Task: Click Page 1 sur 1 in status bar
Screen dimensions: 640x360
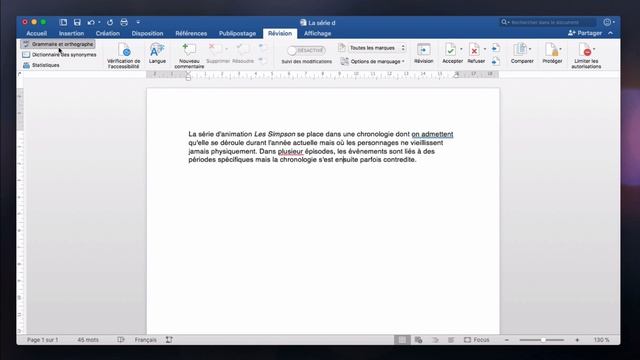Action: coord(43,340)
